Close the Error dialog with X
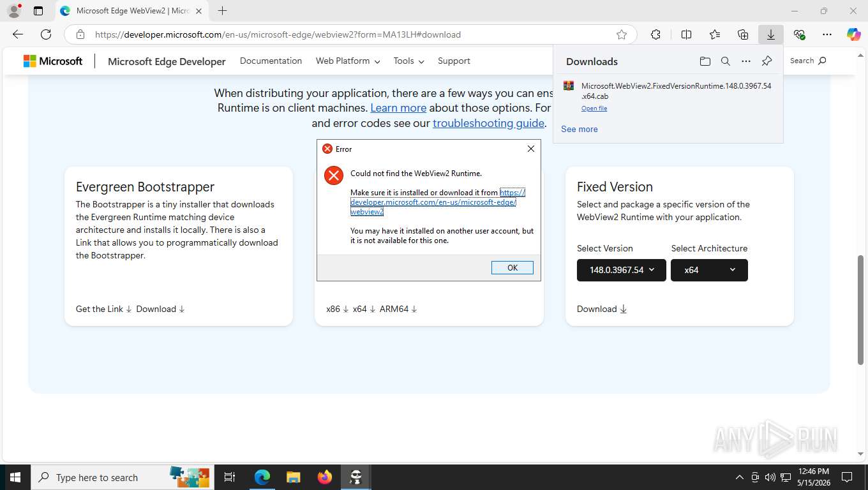 pos(530,149)
